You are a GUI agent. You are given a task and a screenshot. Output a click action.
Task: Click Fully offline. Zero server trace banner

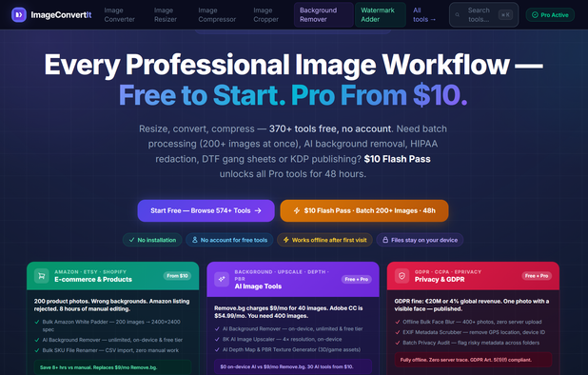pos(473,360)
